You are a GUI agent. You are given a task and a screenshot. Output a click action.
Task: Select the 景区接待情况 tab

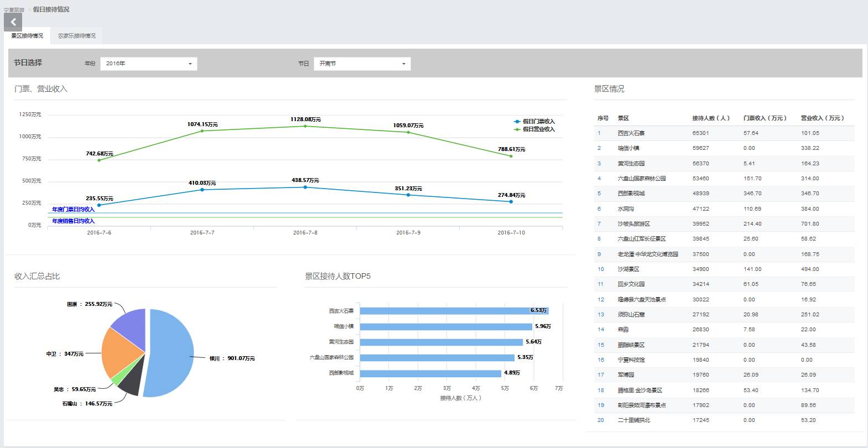tap(27, 36)
